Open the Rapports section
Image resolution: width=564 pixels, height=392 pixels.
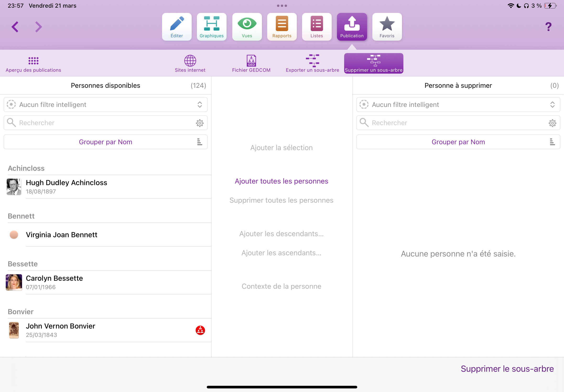[282, 27]
